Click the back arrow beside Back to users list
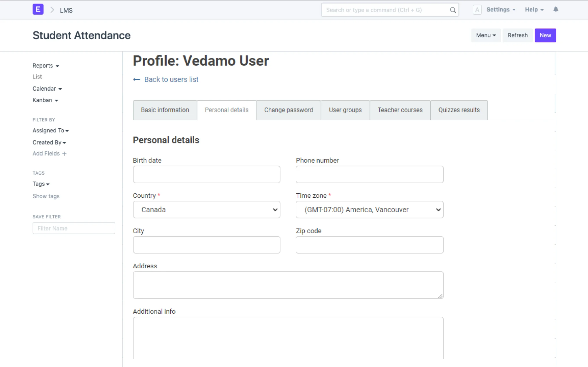The image size is (588, 367). pos(136,79)
